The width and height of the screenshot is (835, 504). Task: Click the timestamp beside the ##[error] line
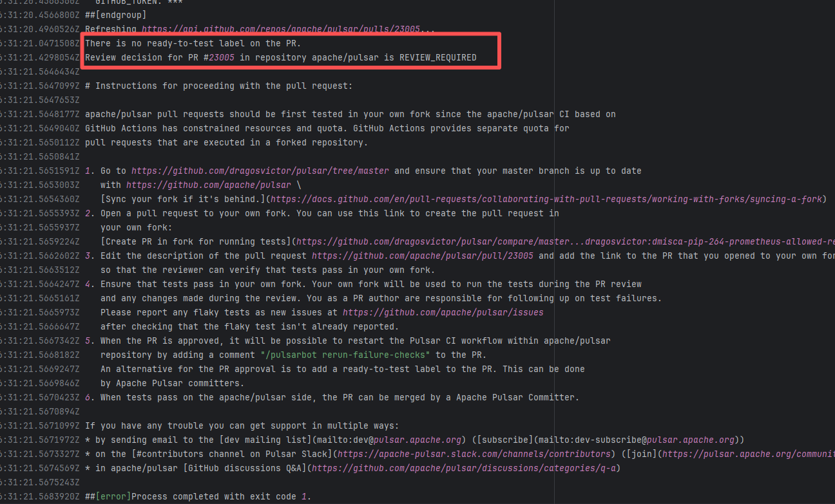40,497
